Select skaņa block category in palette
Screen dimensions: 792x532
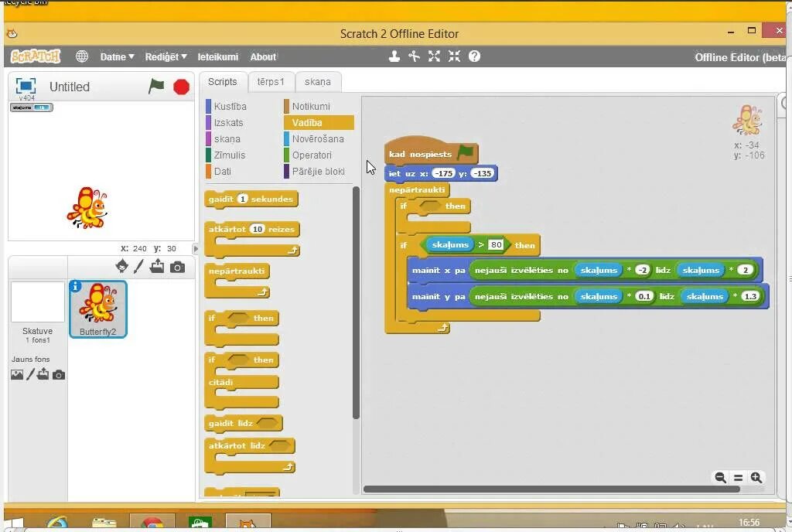click(227, 139)
